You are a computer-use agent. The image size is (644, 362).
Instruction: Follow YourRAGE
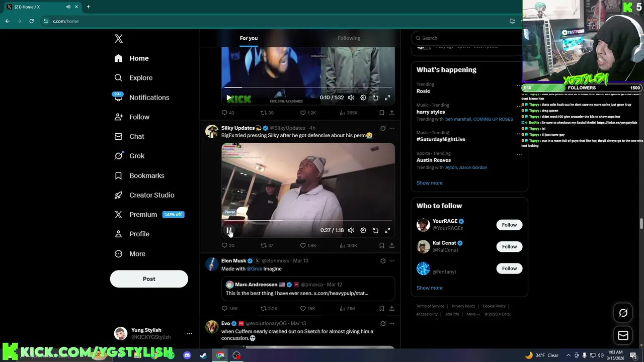(509, 225)
